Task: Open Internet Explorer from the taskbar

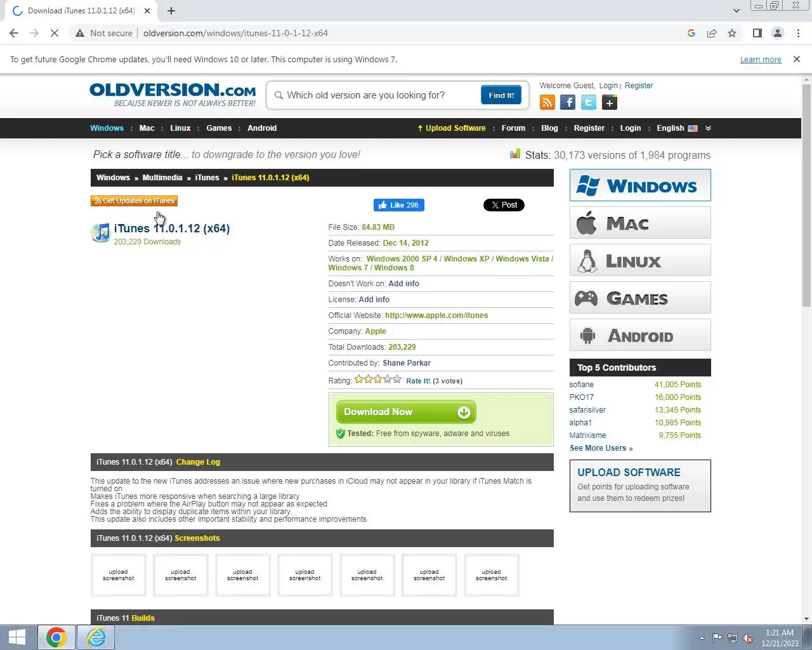Action: [96, 637]
